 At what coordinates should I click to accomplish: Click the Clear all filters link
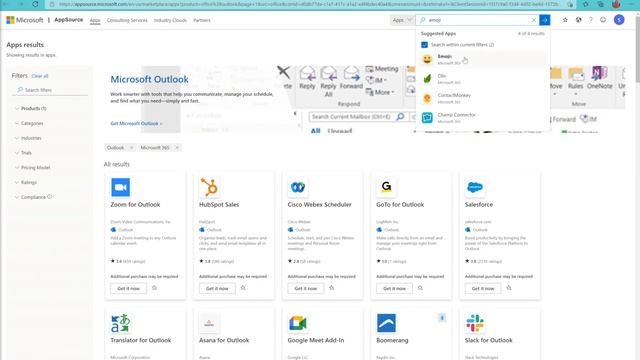pos(40,76)
